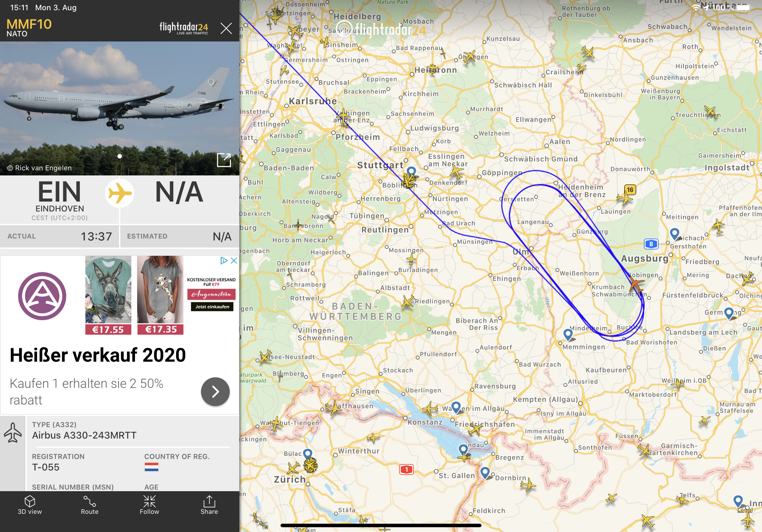Image resolution: width=762 pixels, height=532 pixels.
Task: Select the Memmingen airport pin
Action: pos(568,334)
